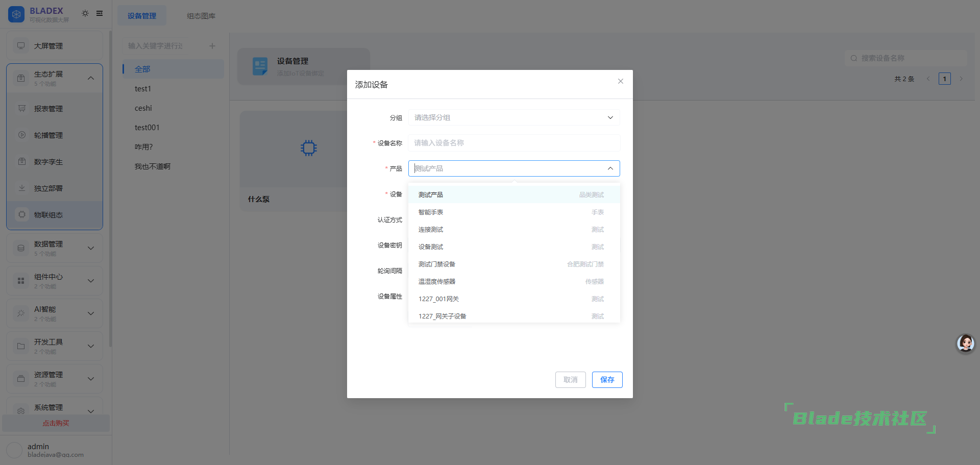Image resolution: width=980 pixels, height=465 pixels.
Task: Go to next page arrow
Action: tap(961, 79)
